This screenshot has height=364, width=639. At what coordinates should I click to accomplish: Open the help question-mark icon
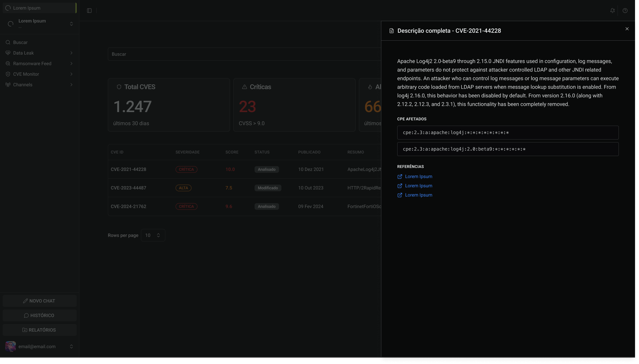tap(625, 11)
